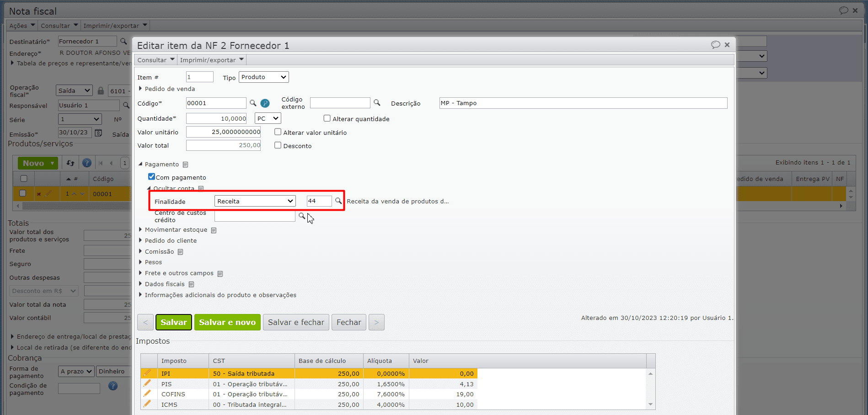Click the Salvar e fechar button

pos(296,322)
